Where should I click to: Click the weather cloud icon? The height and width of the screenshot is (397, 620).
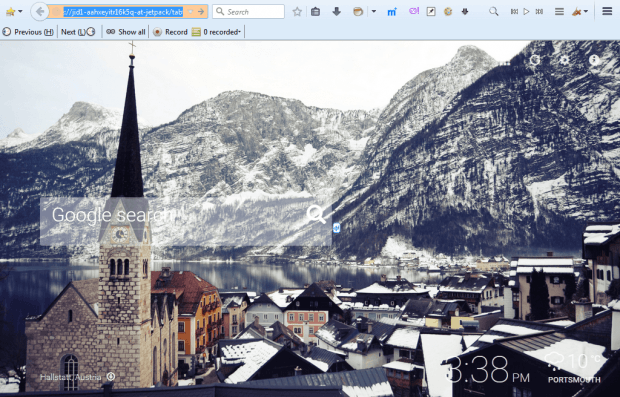point(555,361)
